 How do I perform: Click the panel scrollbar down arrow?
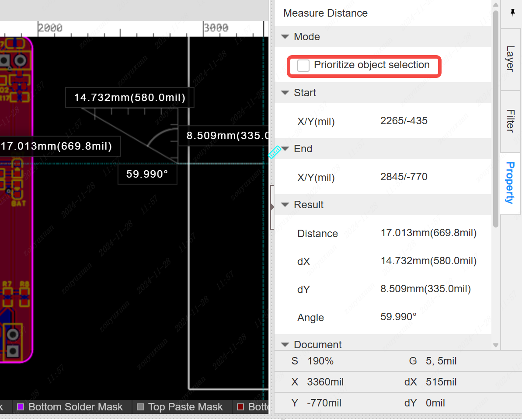point(496,345)
